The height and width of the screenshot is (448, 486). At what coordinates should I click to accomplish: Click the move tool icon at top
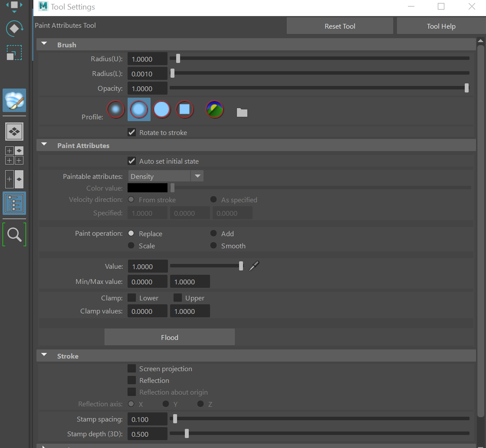tap(14, 6)
